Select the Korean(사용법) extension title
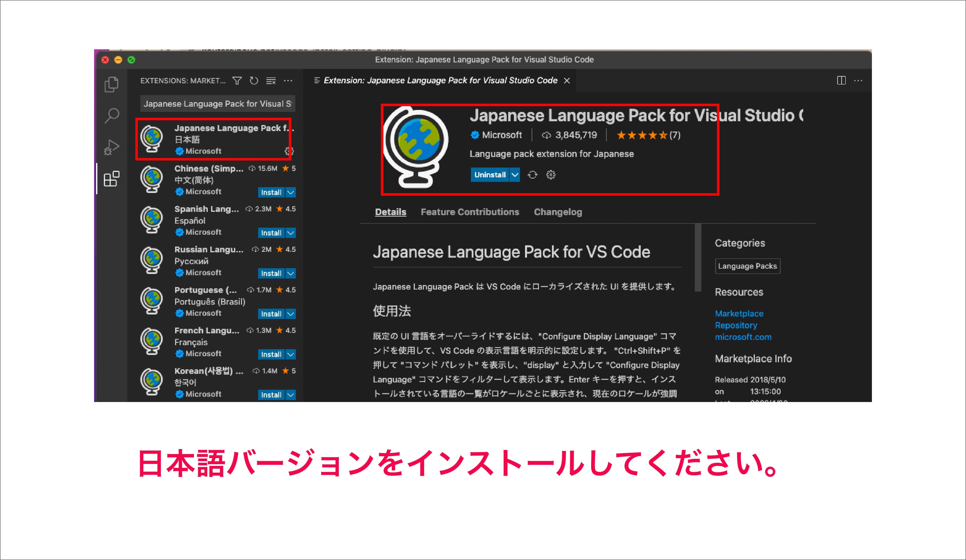966x560 pixels. pos(209,371)
